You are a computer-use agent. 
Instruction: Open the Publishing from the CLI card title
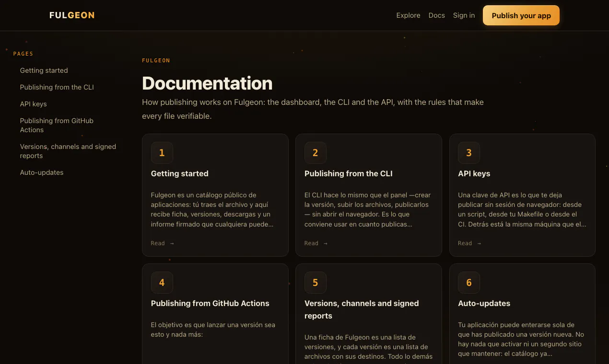pyautogui.click(x=348, y=173)
